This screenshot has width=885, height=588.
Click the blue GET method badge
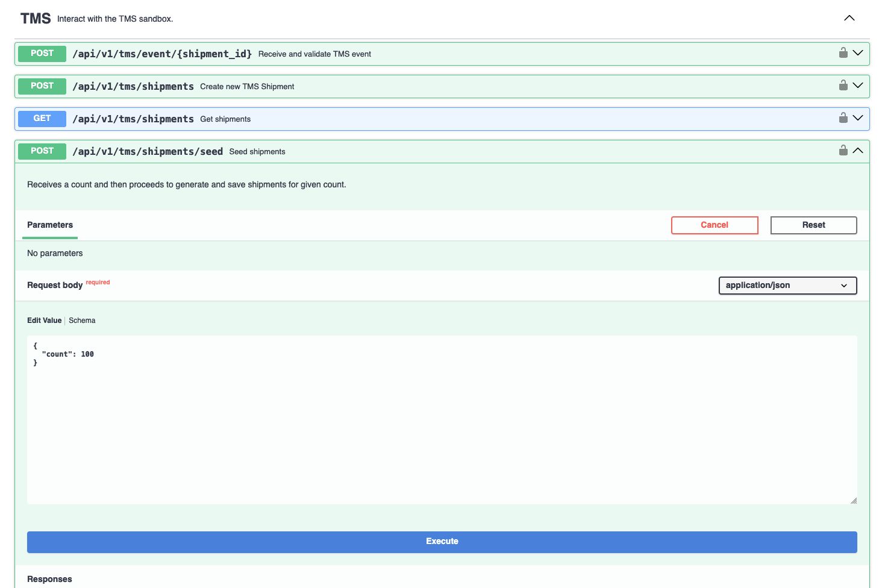42,119
